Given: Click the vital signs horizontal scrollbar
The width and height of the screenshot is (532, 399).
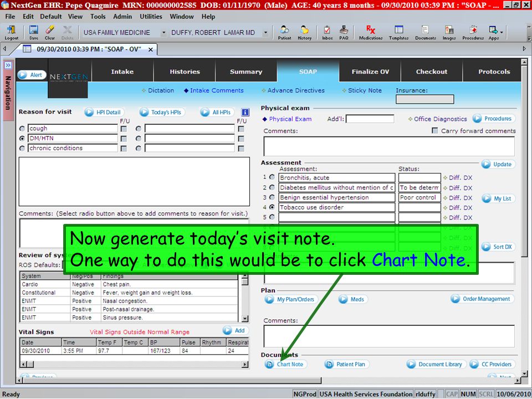Looking at the screenshot, I should [x=134, y=365].
